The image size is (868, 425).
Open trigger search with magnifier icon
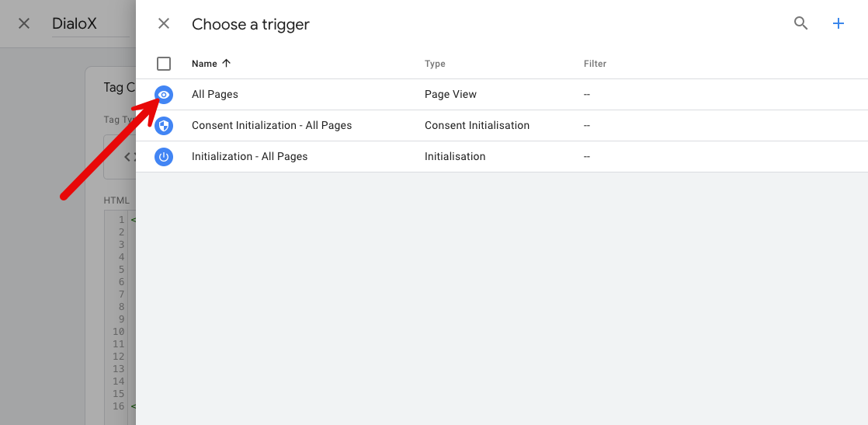(800, 23)
